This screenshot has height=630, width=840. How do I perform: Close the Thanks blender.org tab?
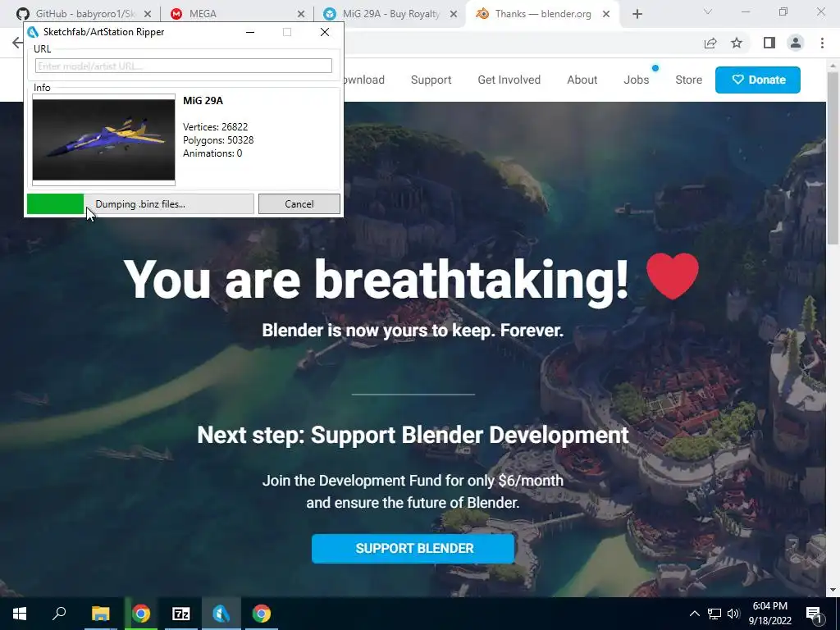click(606, 15)
